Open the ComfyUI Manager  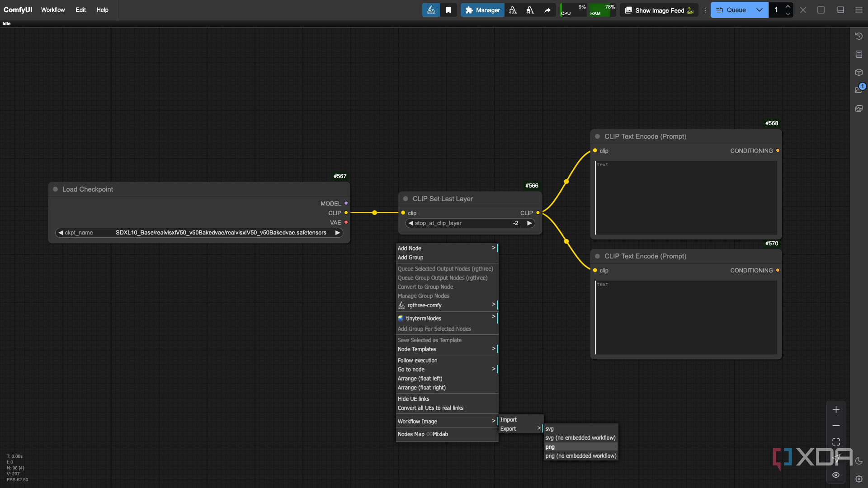482,10
